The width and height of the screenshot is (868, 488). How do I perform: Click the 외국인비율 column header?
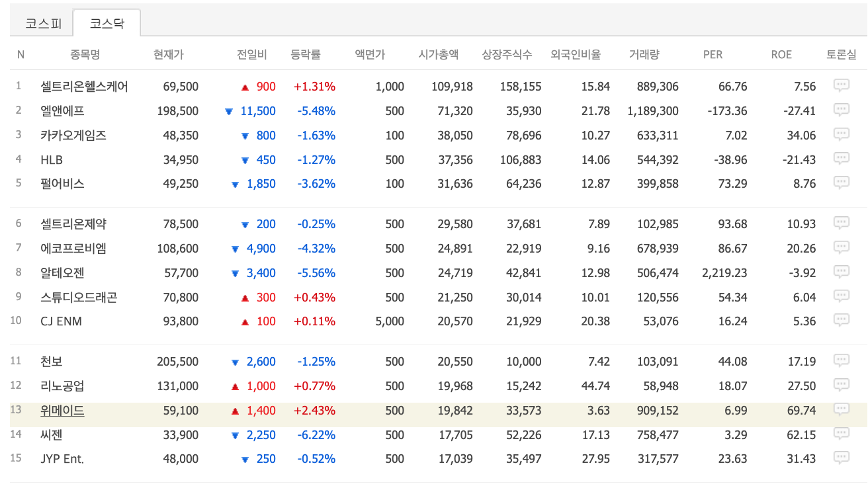576,54
